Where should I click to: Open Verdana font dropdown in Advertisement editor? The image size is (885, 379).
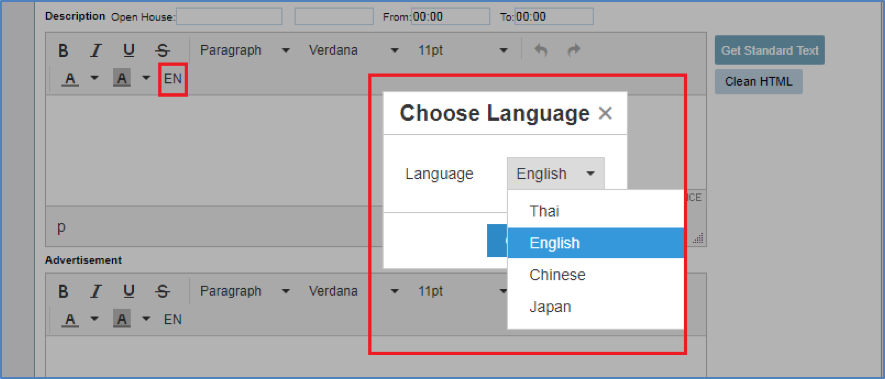pos(353,291)
